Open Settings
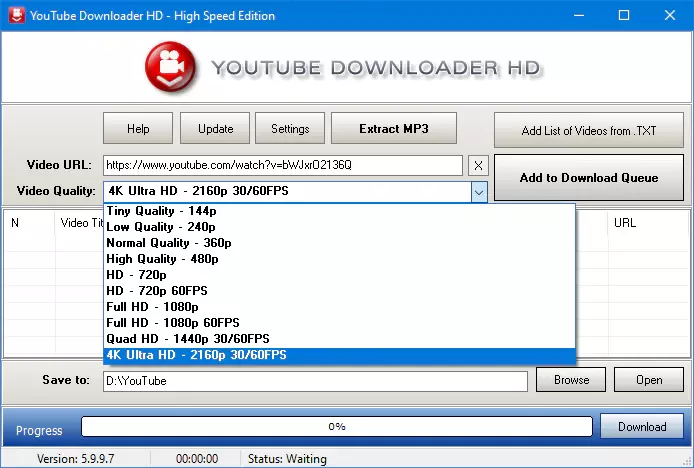 coord(290,129)
